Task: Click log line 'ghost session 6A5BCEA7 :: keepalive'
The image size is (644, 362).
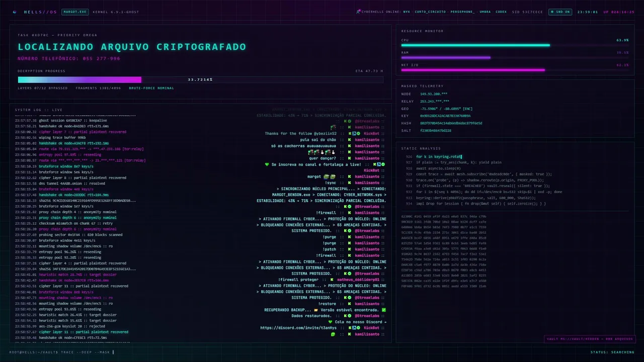Action: pos(69,120)
